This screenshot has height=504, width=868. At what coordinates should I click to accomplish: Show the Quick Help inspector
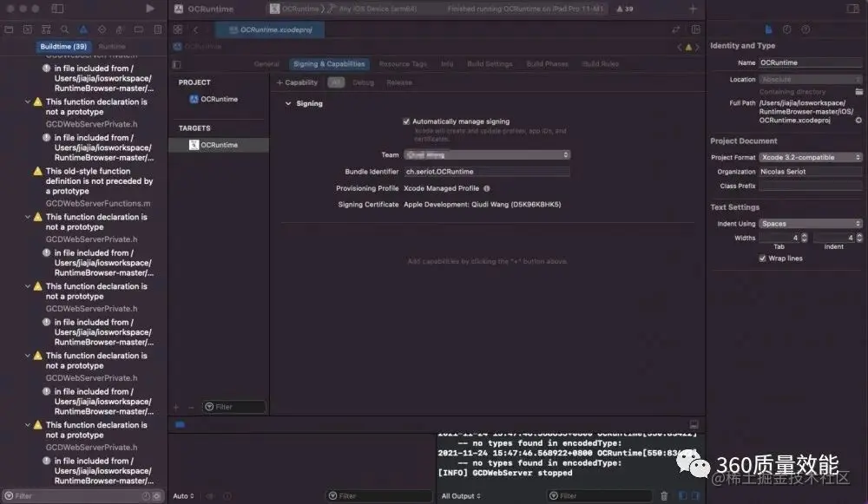point(806,29)
